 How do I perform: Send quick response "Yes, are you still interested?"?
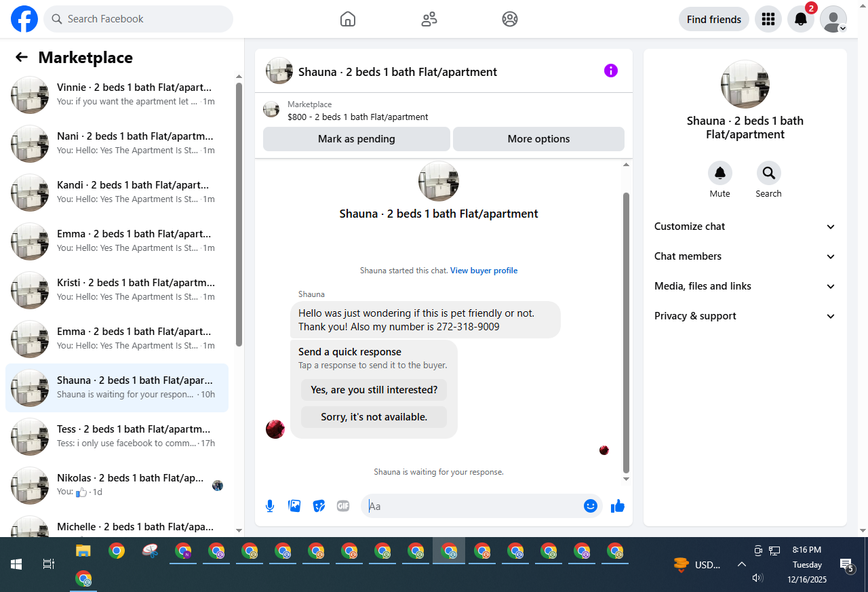coord(374,390)
